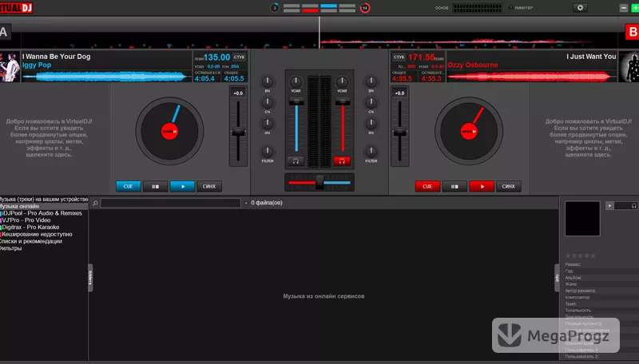Click the right deck УСИЛ gain knob
The height and width of the screenshot is (364, 639).
click(342, 82)
